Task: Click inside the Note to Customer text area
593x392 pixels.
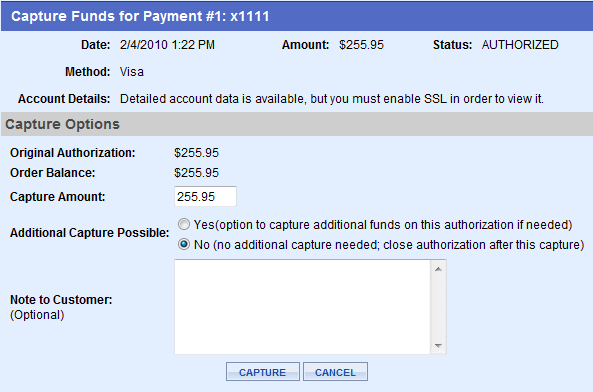Action: [x=302, y=307]
